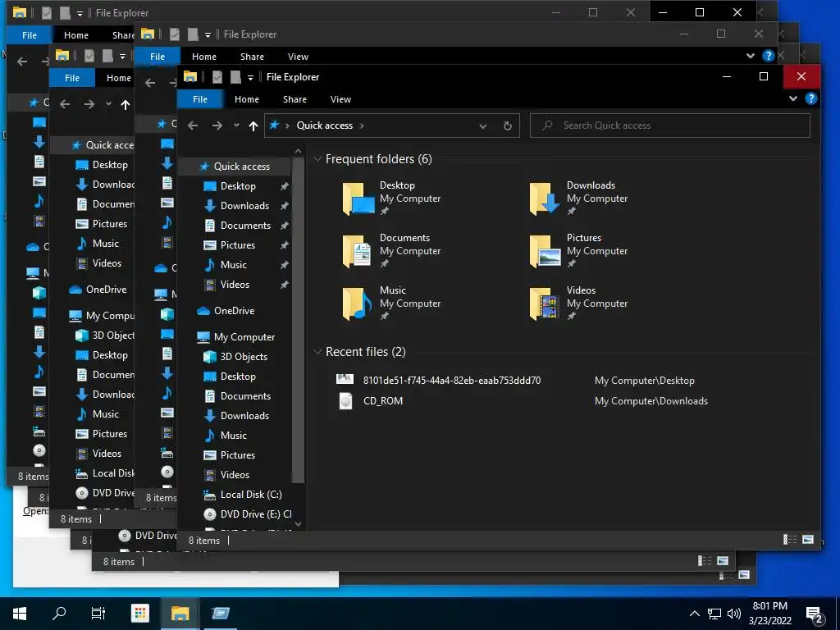Select My Computer in navigation pane
This screenshot has height=630, width=840.
click(236, 337)
